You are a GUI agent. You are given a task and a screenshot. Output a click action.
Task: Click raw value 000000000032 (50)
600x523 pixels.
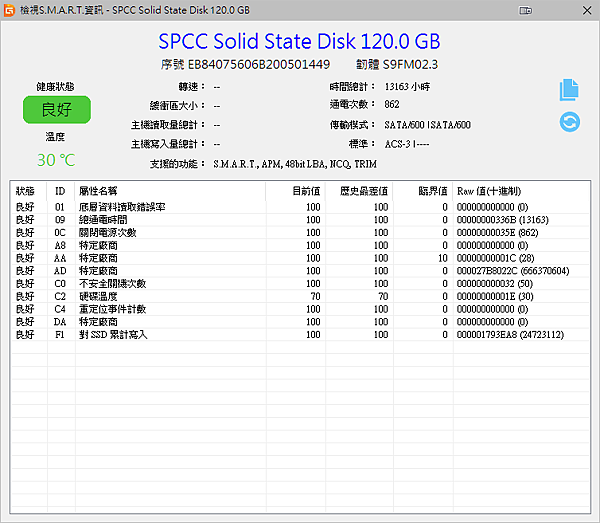point(495,283)
